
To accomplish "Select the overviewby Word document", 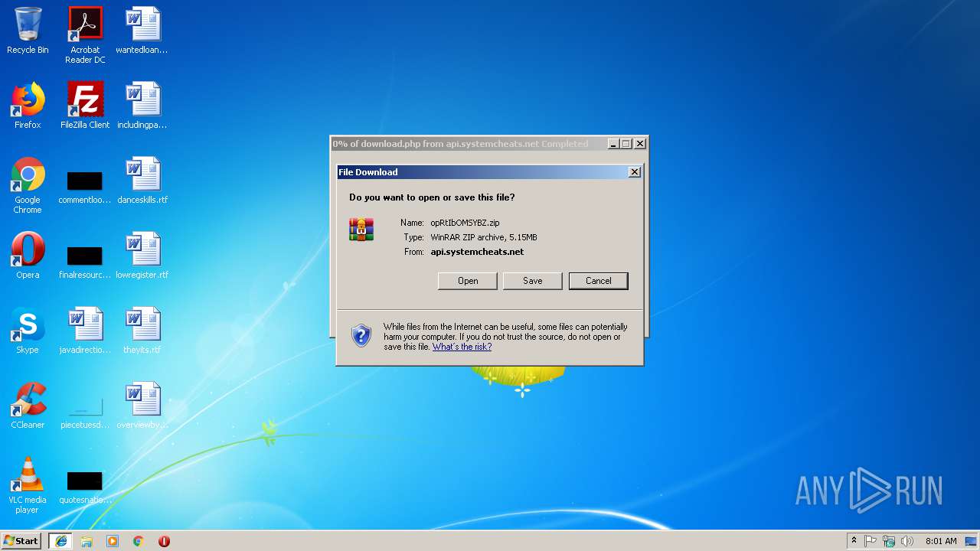I will click(x=142, y=406).
